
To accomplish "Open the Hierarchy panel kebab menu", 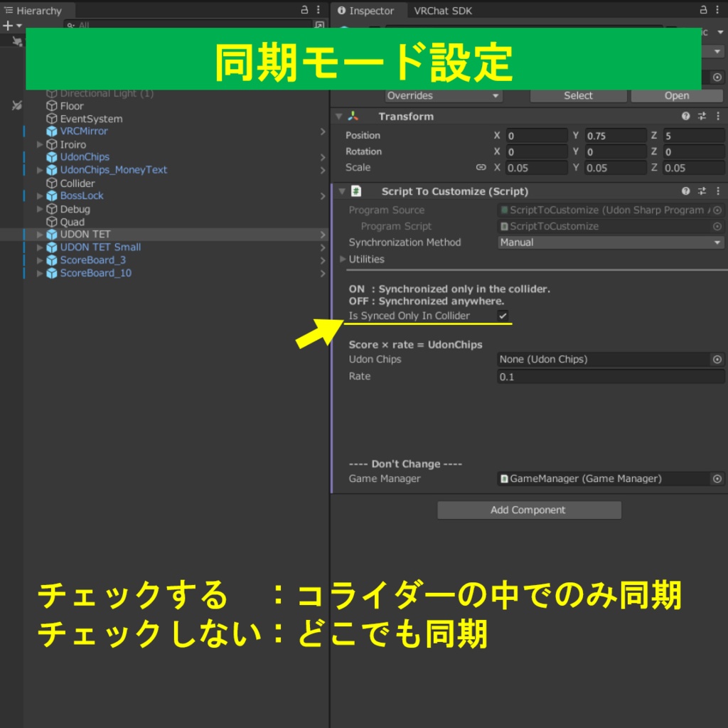I will [x=318, y=10].
